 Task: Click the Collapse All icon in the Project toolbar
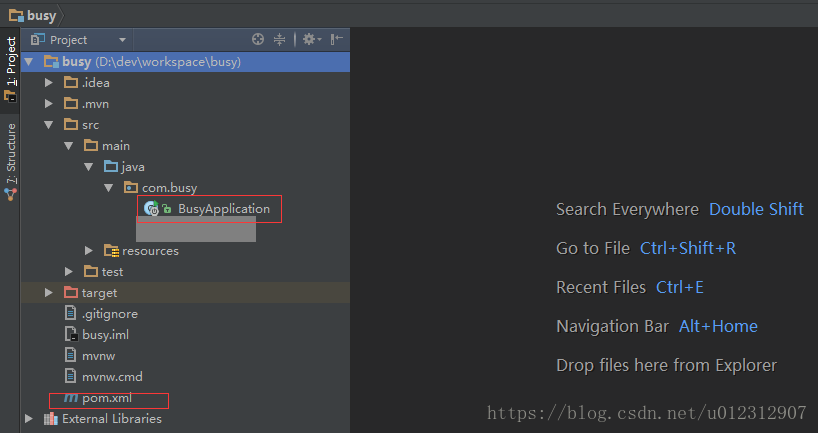[280, 39]
